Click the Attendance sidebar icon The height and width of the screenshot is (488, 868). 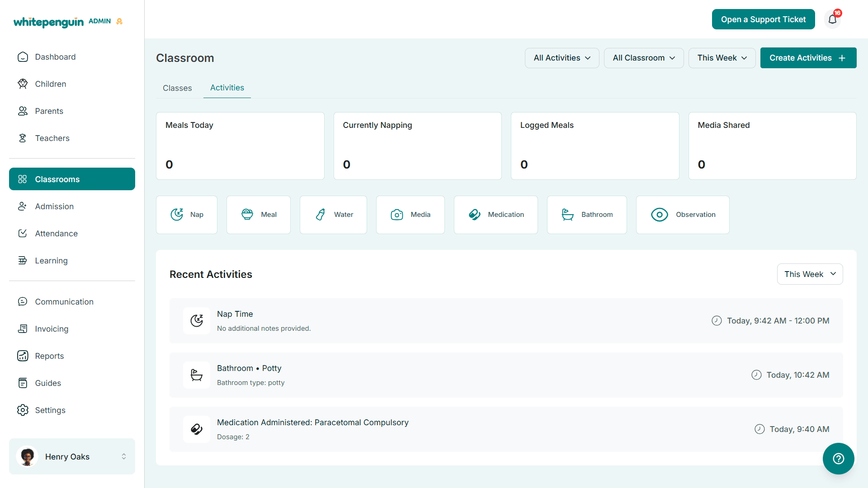tap(23, 234)
